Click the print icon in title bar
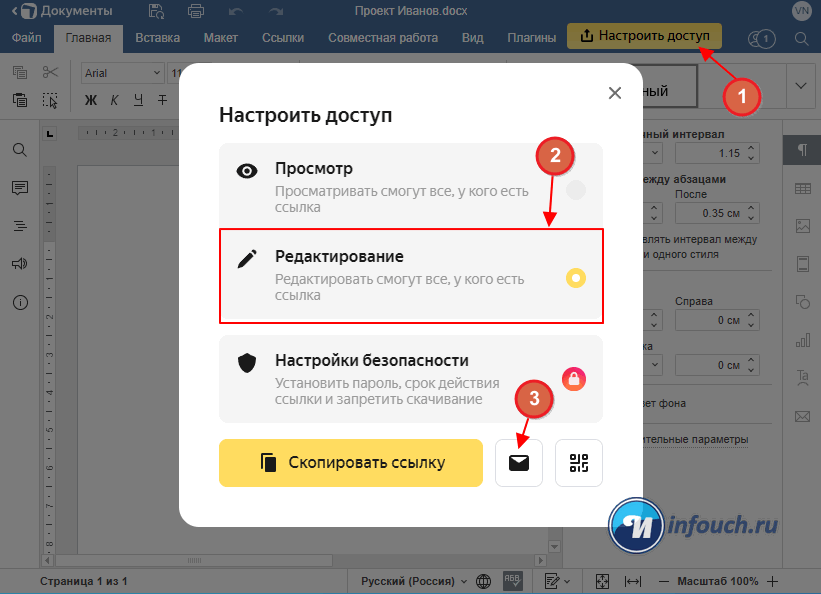The height and width of the screenshot is (594, 821). coord(196,11)
